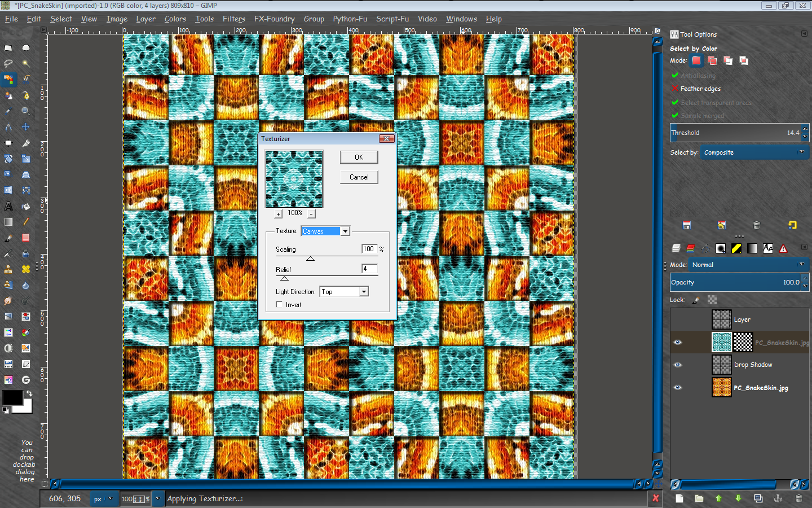812x508 pixels.
Task: Toggle Feather edges option
Action: tap(696, 89)
